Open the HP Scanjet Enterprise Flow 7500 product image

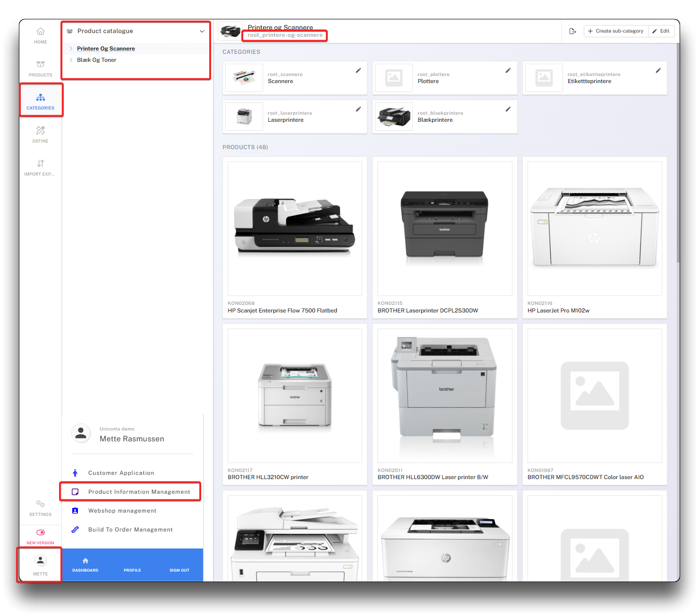point(295,228)
